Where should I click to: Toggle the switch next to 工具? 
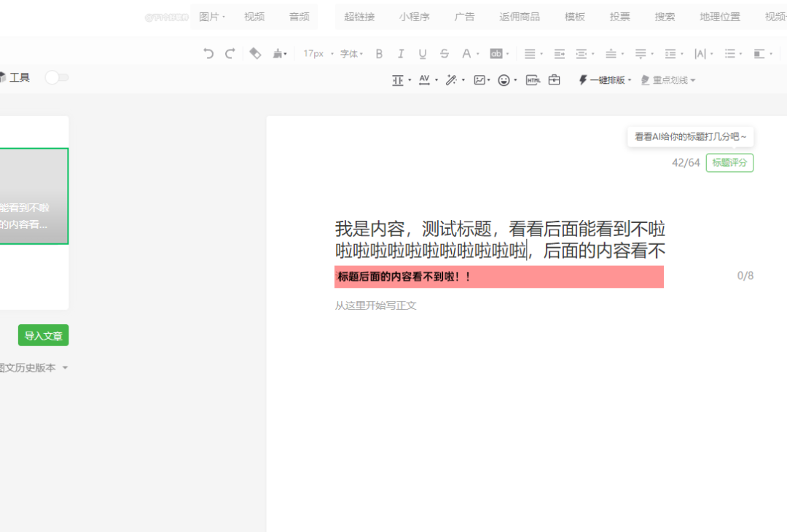click(57, 77)
